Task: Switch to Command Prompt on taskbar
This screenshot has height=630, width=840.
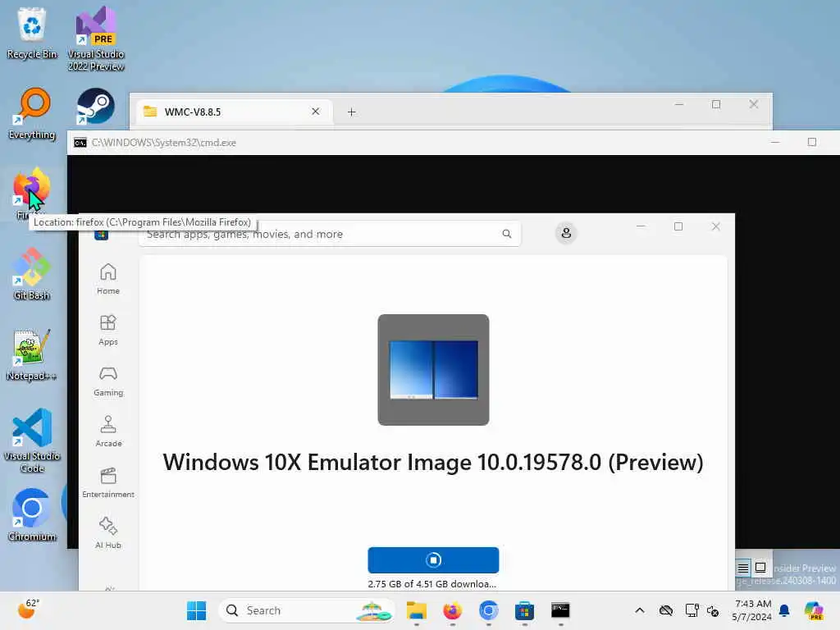Action: (x=560, y=610)
